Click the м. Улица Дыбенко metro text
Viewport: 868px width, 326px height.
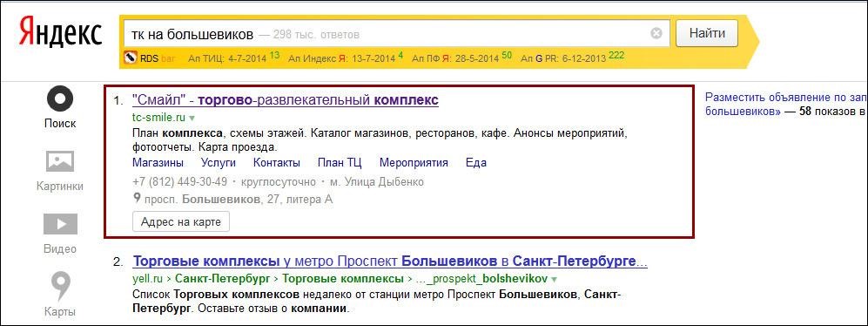click(377, 182)
